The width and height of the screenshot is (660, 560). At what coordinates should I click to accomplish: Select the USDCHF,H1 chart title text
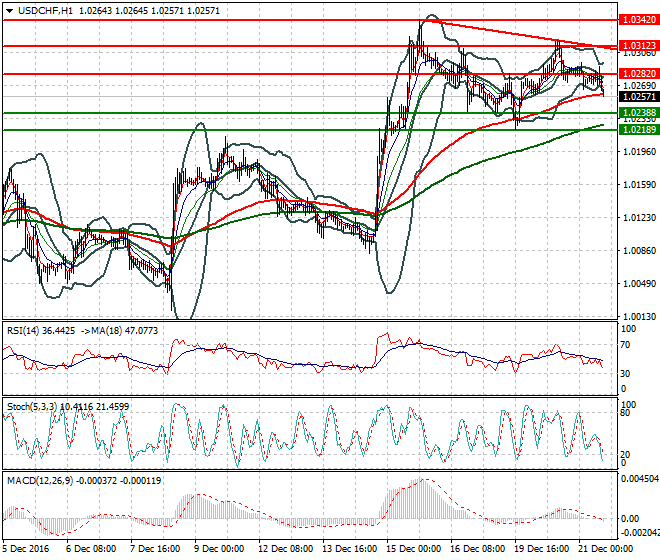click(45, 11)
